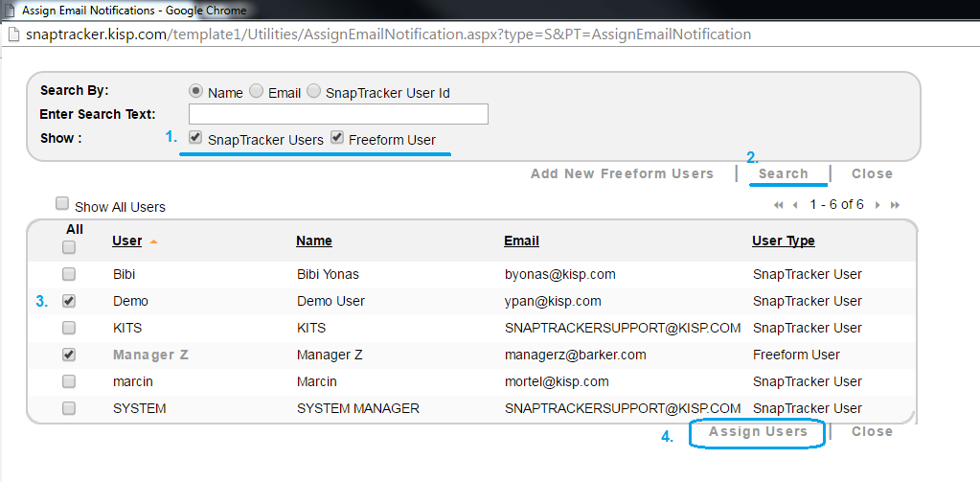980x482 pixels.
Task: Select the SnapTracker User Id radio option
Action: [x=313, y=92]
